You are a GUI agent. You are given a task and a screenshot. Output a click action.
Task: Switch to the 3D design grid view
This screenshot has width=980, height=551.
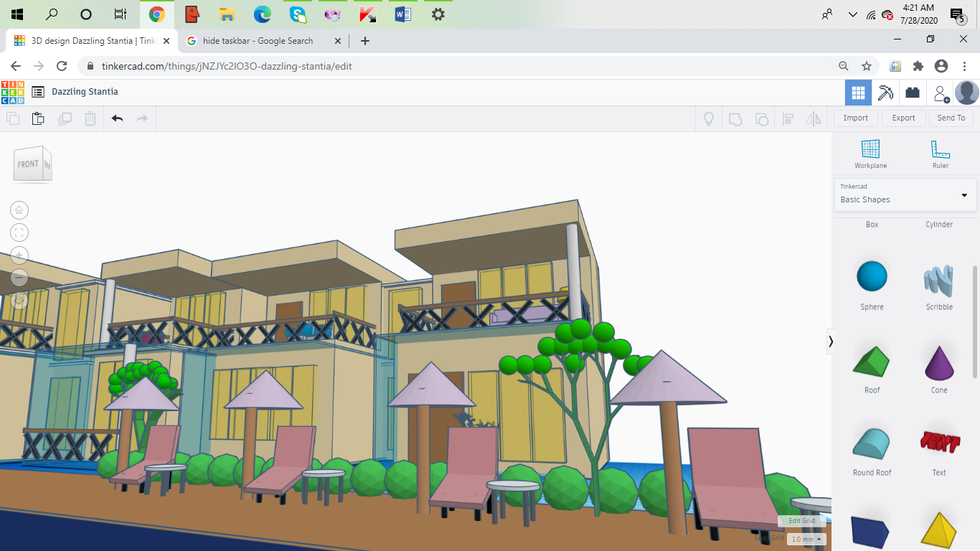pos(858,93)
